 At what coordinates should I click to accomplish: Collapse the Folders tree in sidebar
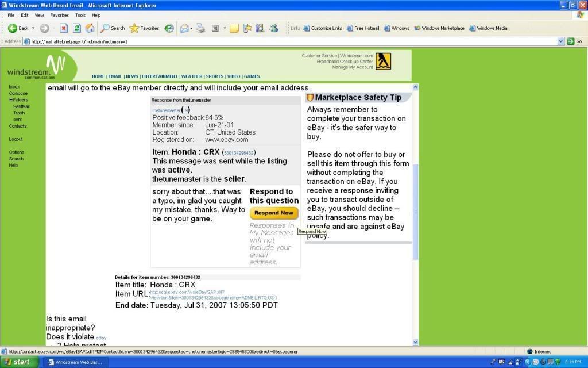pos(10,99)
